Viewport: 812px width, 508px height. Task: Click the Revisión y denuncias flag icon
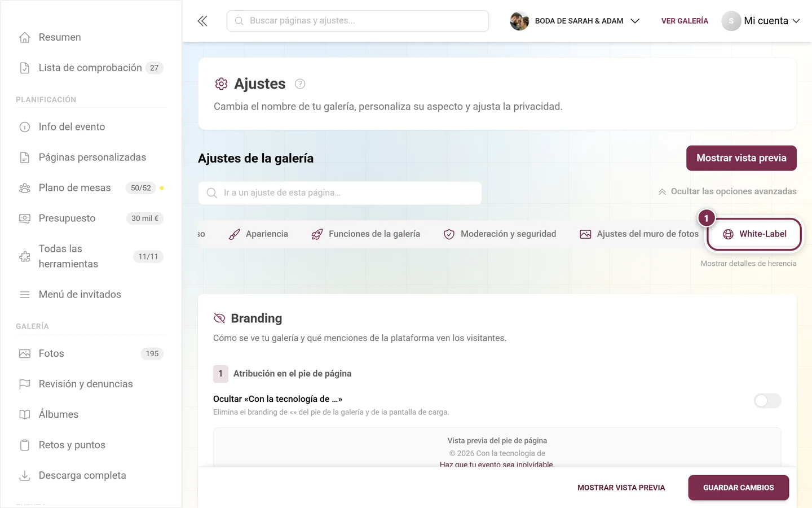(25, 384)
